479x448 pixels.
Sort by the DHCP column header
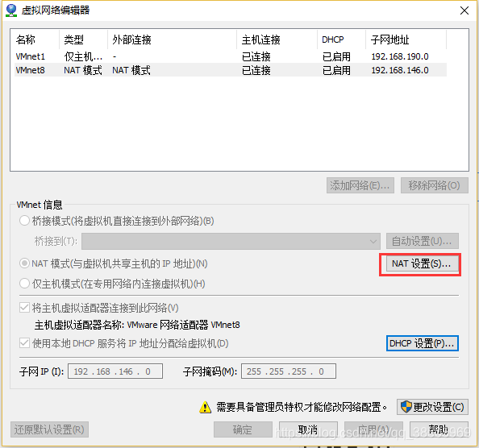pyautogui.click(x=342, y=39)
